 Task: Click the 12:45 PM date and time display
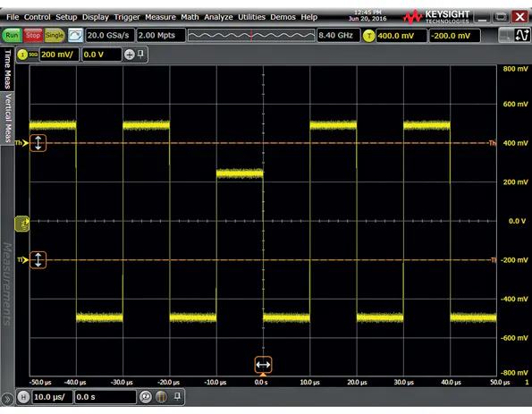point(367,15)
